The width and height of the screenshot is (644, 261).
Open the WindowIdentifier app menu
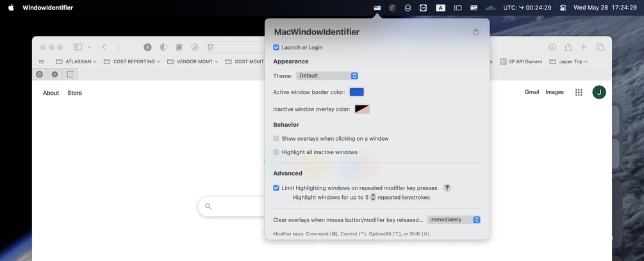pos(47,8)
